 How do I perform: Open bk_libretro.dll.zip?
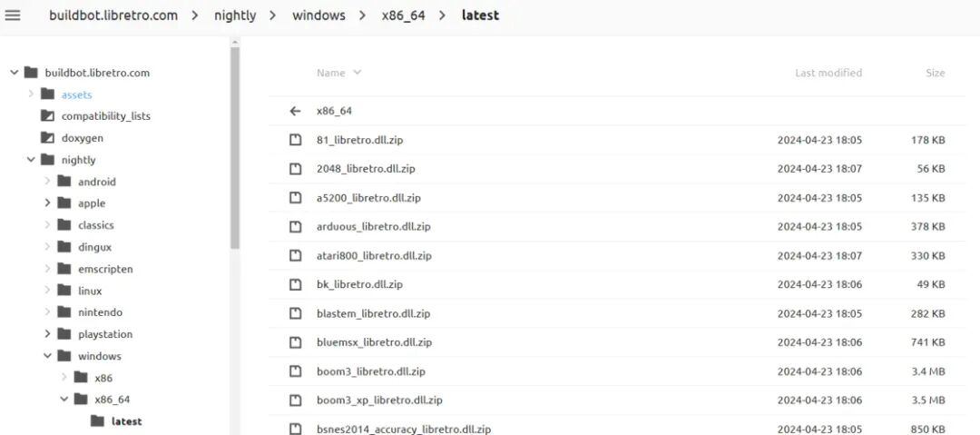coord(359,284)
